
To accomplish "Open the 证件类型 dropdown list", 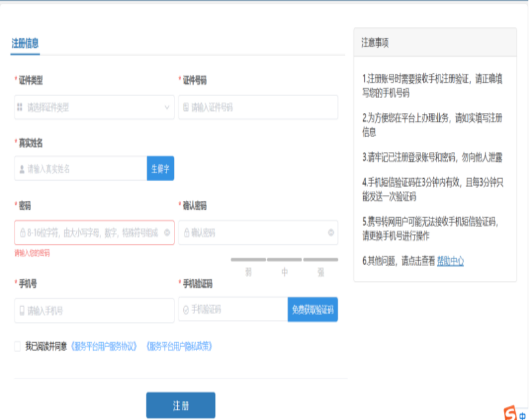I will 94,107.
